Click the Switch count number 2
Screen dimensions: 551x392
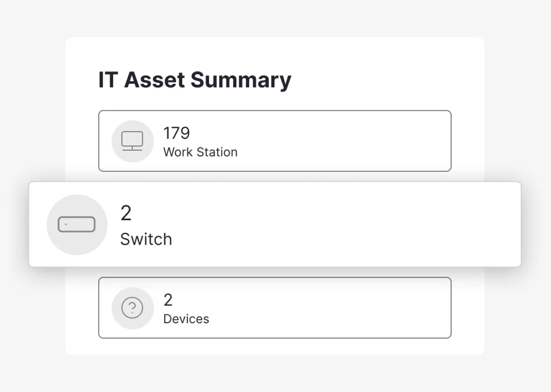pos(126,213)
